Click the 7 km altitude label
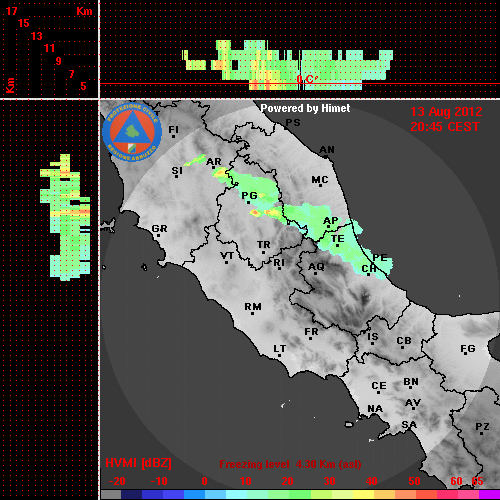500x500 pixels. (x=71, y=74)
